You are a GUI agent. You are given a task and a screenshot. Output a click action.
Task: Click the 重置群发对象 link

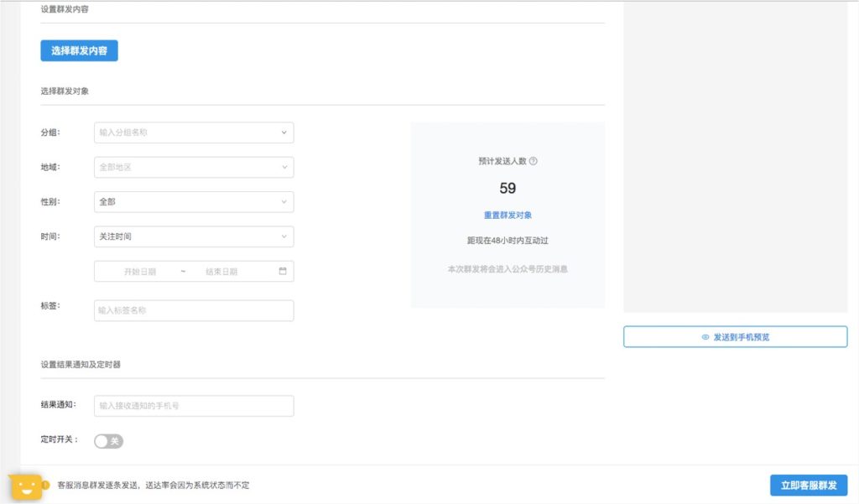508,216
